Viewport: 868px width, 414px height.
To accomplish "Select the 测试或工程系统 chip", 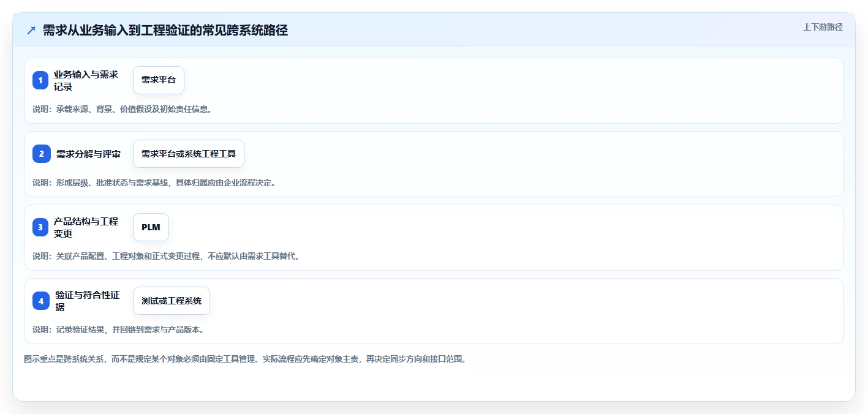I will click(172, 301).
